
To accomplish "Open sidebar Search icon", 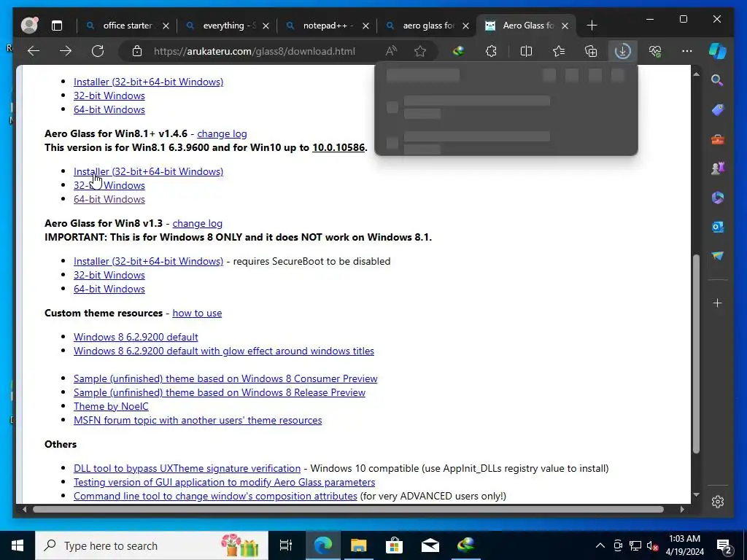I will tap(718, 80).
